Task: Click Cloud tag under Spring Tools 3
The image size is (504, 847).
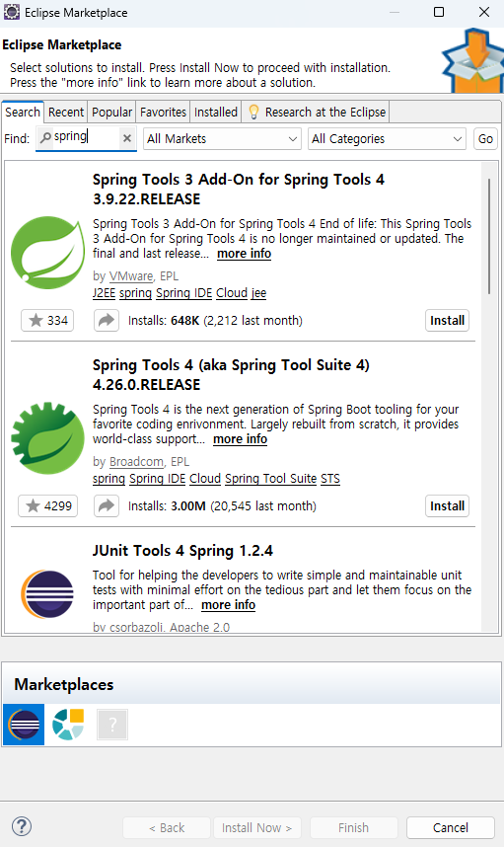Action: pos(232,293)
